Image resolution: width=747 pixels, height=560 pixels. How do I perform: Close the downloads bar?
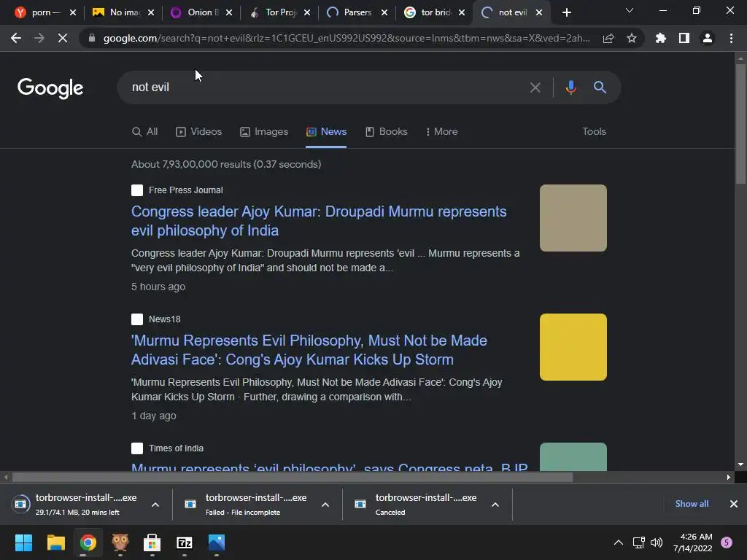(x=734, y=504)
